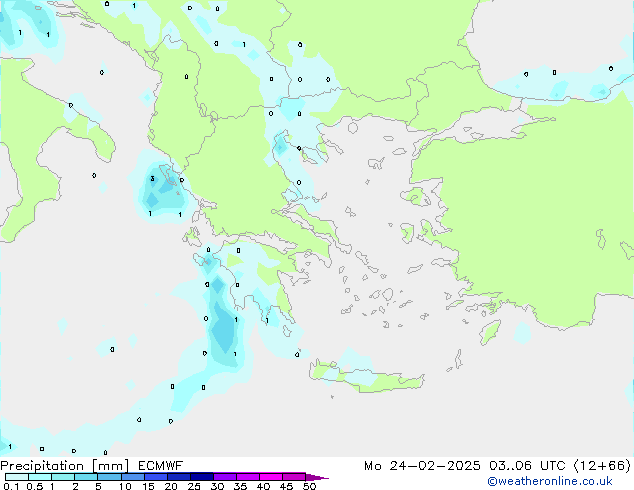Click the legend value "30"
The image size is (634, 490).
click(x=217, y=486)
